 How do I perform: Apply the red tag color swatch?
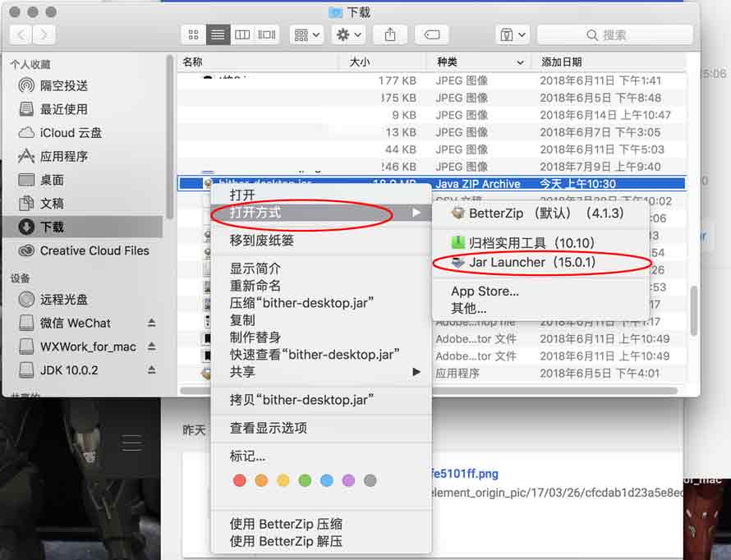239,480
